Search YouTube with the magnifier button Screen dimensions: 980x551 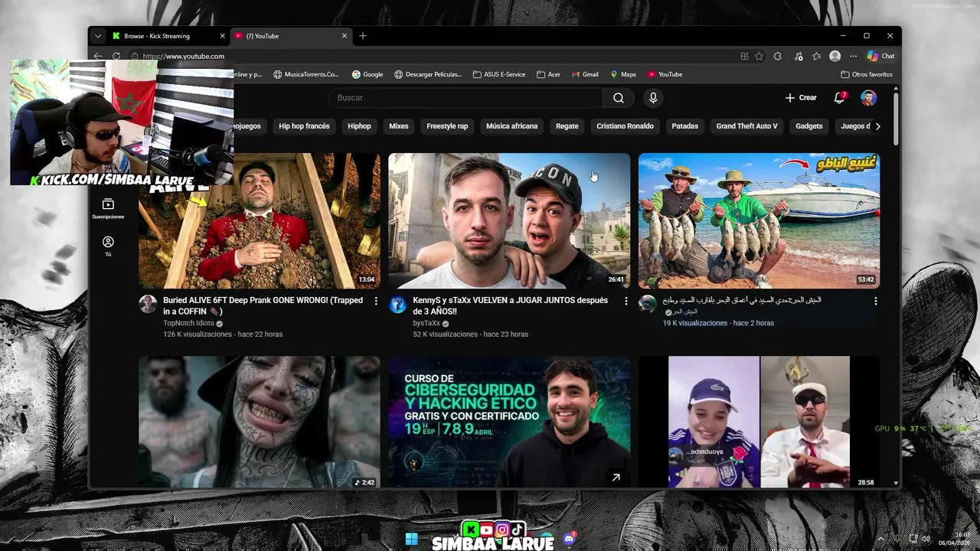point(619,98)
